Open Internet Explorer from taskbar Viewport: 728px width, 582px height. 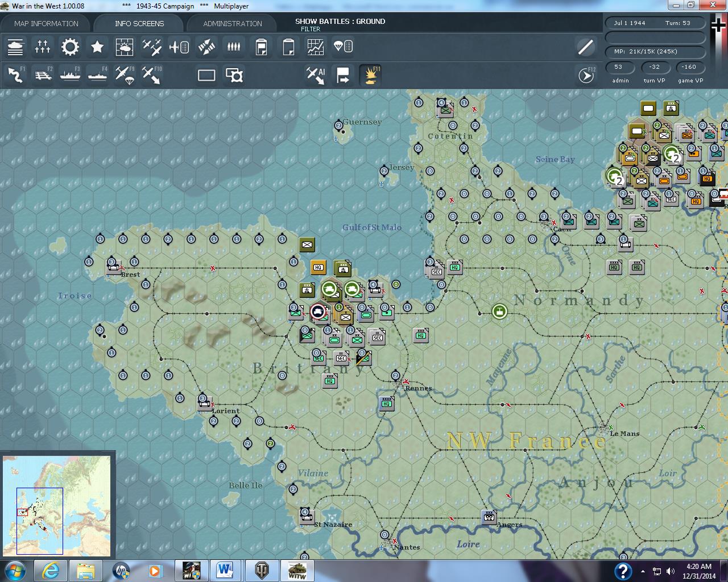click(51, 571)
